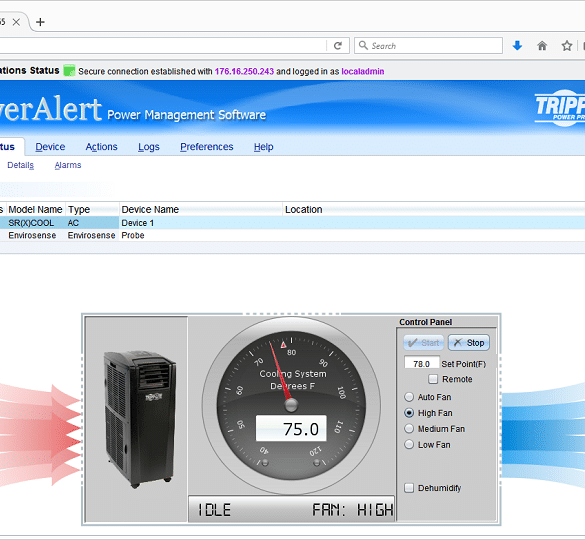Click the IDLE status display
Viewport: 585px width, 540px height.
coord(214,510)
